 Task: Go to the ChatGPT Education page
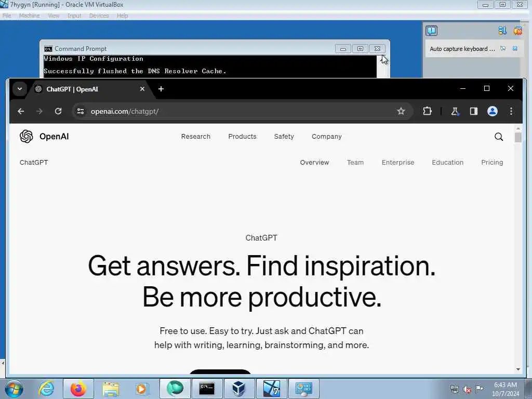click(x=447, y=163)
